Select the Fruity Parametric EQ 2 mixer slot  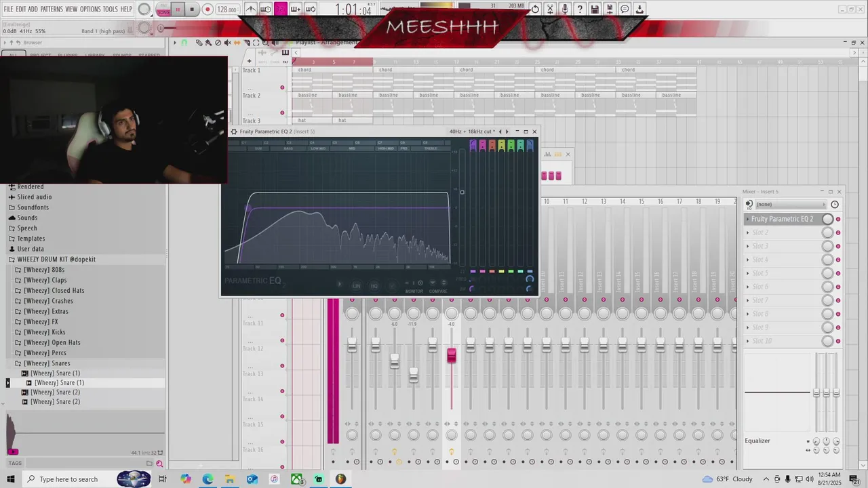[x=783, y=219]
